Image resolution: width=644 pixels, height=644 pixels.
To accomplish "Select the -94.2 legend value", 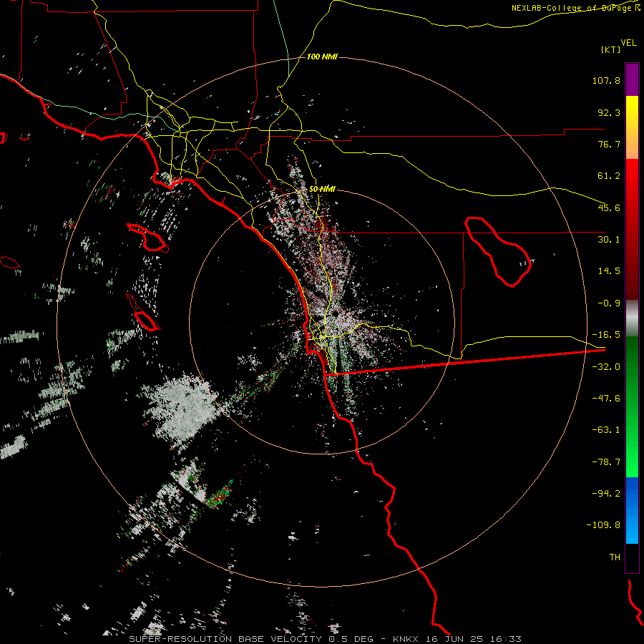I will pyautogui.click(x=606, y=493).
